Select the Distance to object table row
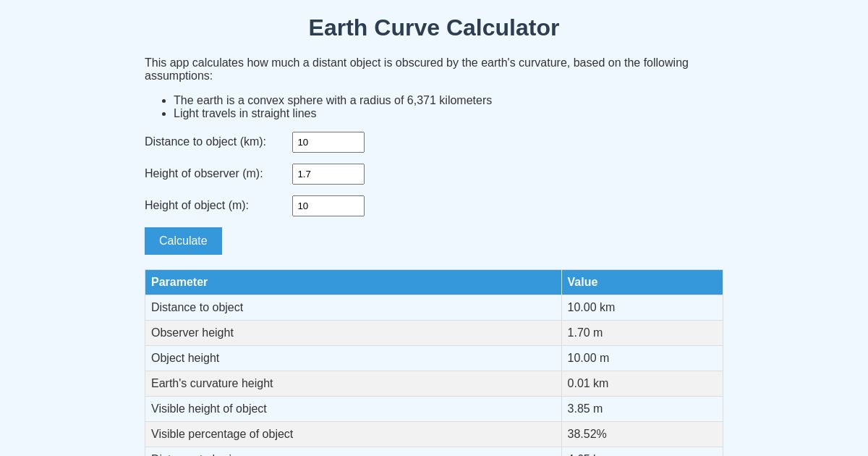The image size is (868, 456). (197, 307)
